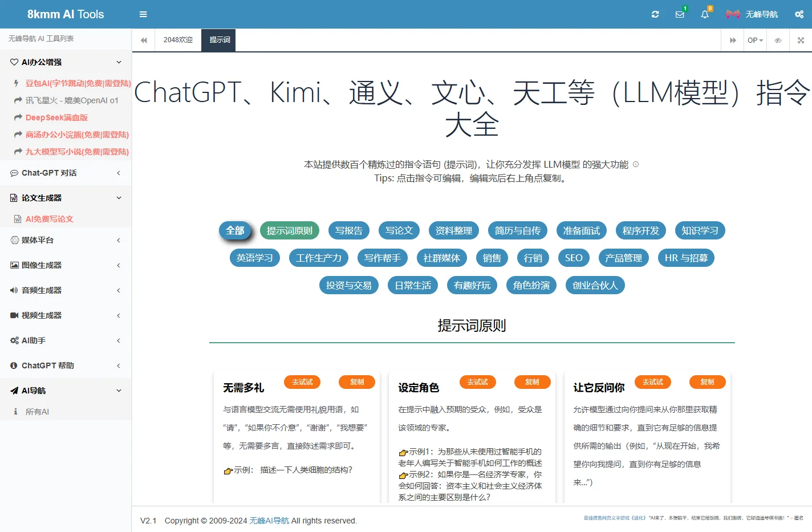Image resolution: width=812 pixels, height=532 pixels.
Task: Filter by 程序开发 category
Action: [641, 230]
